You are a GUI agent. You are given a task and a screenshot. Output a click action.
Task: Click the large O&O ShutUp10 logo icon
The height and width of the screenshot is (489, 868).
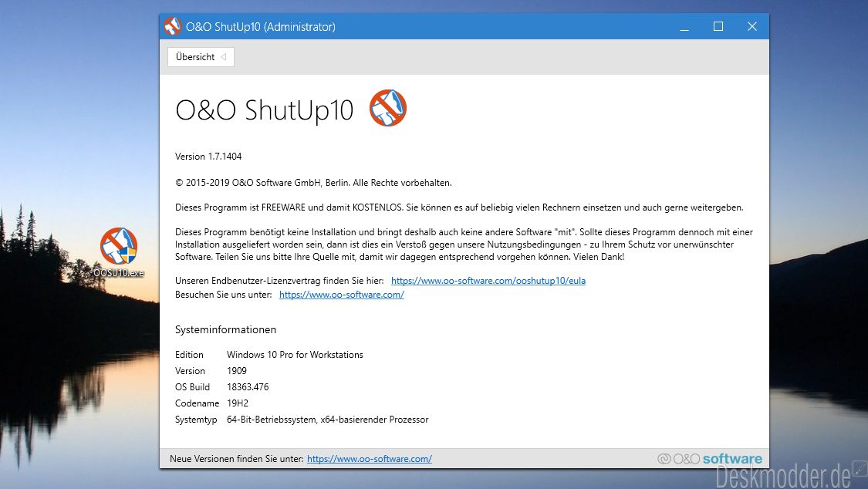[388, 108]
